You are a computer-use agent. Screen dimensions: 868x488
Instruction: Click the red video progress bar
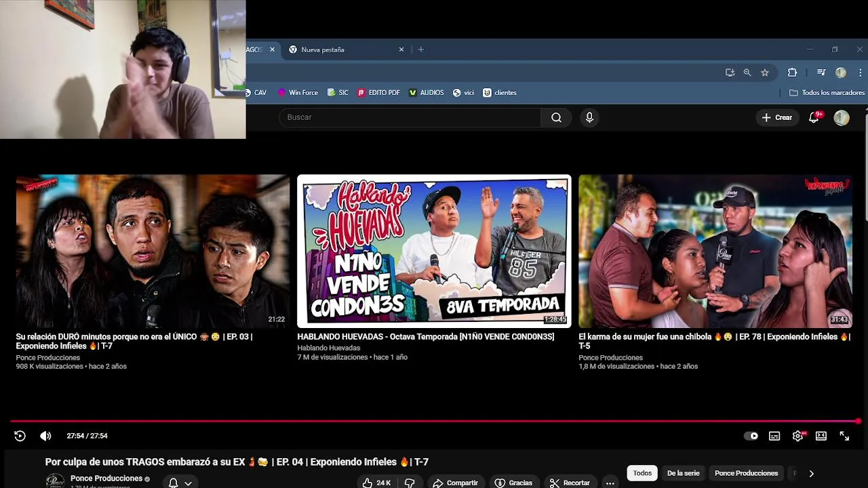(434, 421)
